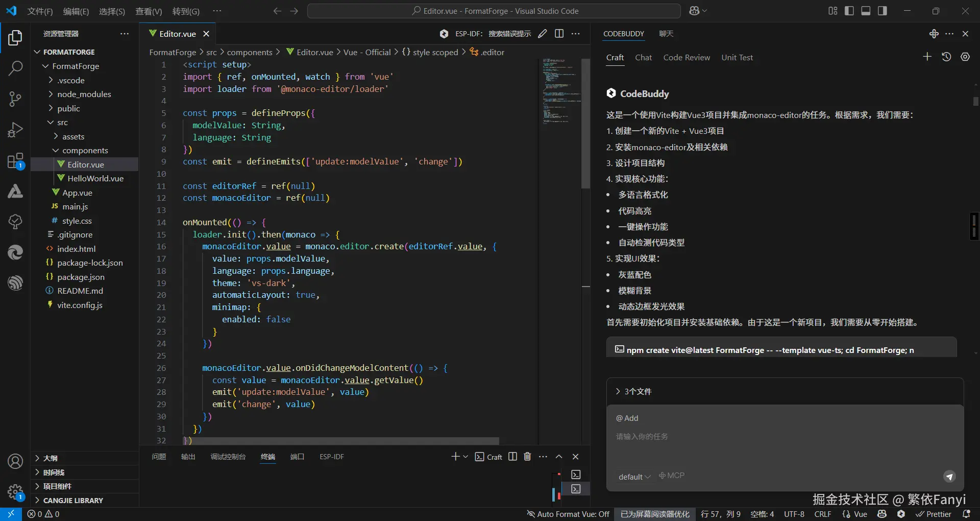Toggle the primary side bar visibility
Screen dimensions: 980x521
pos(849,11)
